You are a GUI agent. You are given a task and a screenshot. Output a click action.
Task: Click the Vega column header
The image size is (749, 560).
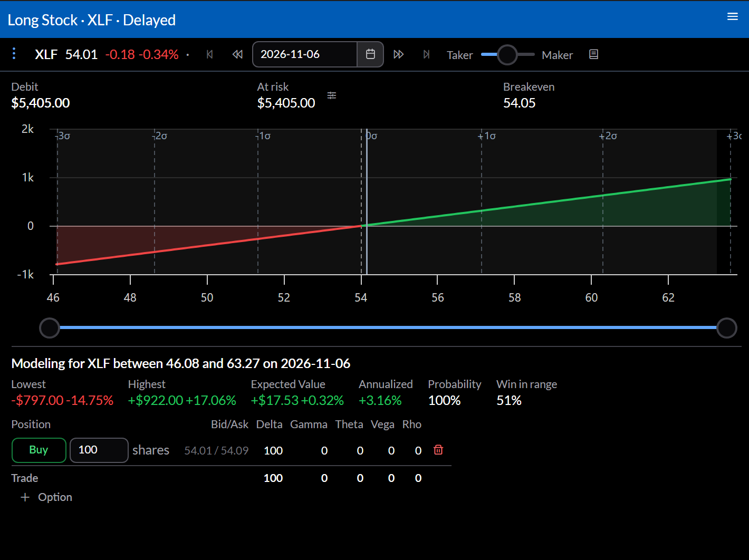click(382, 424)
